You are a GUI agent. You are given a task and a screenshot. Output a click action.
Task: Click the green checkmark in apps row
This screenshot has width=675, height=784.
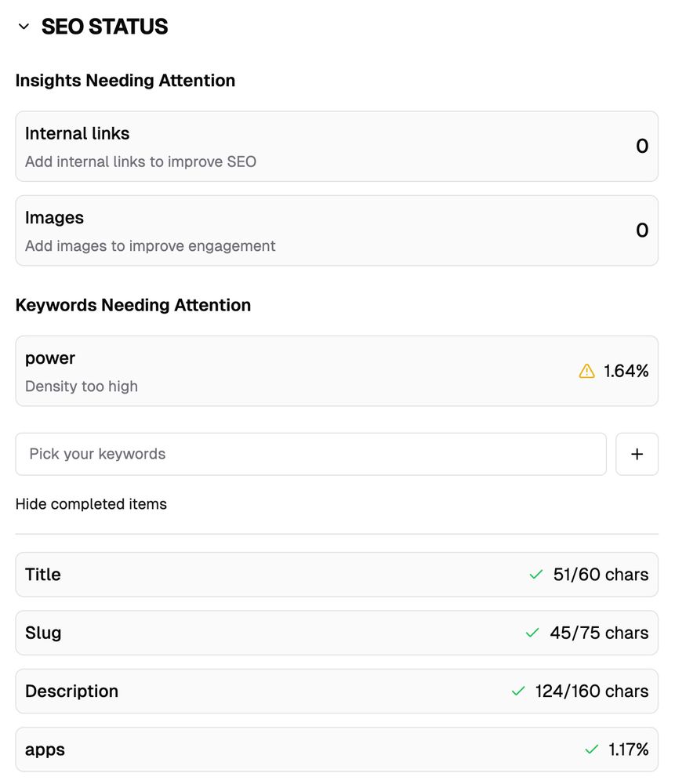click(591, 749)
